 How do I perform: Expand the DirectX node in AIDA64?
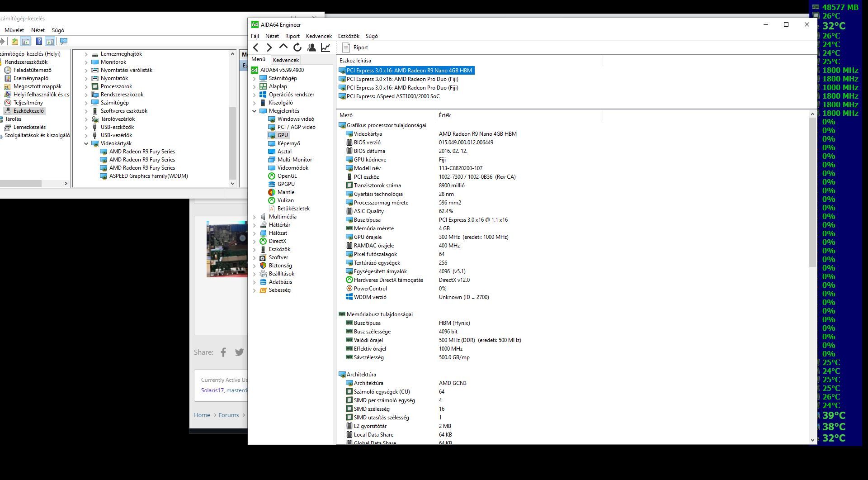click(x=254, y=241)
